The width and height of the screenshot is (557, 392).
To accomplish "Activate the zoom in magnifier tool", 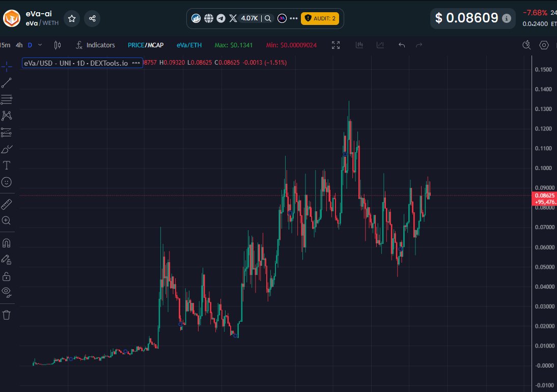I will tap(7, 220).
